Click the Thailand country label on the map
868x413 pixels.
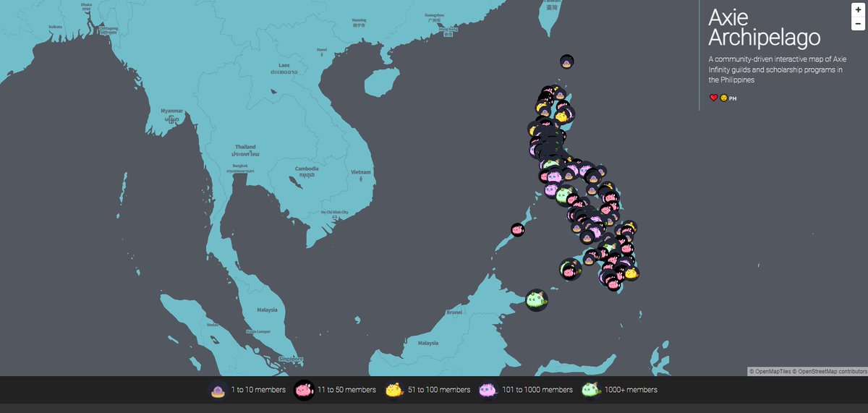point(244,150)
